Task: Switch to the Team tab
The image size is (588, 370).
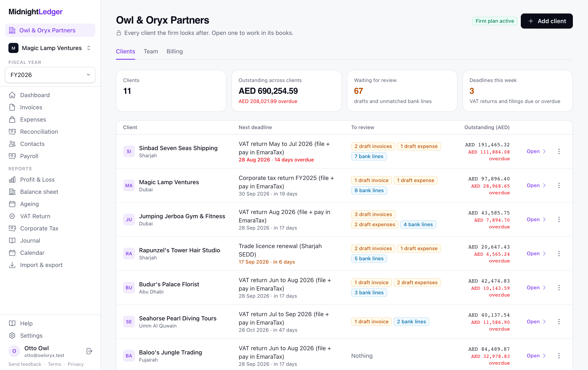Action: (151, 51)
